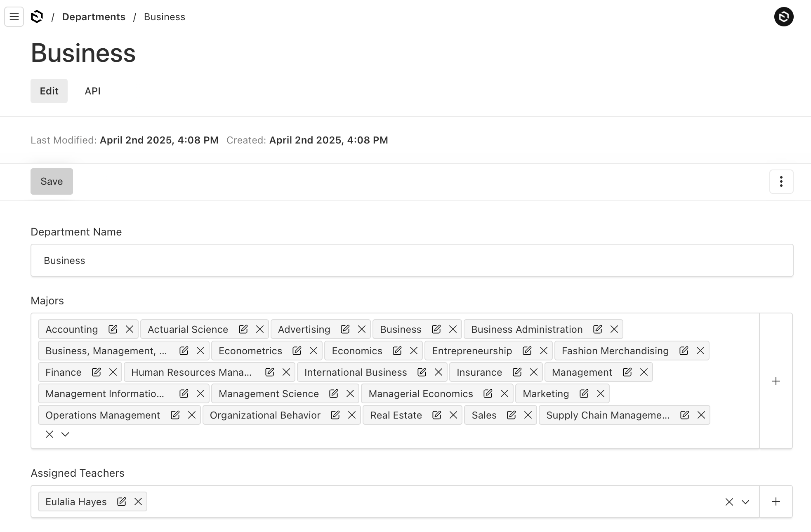The height and width of the screenshot is (532, 811).
Task: Remove the Marketing major tag
Action: click(601, 393)
